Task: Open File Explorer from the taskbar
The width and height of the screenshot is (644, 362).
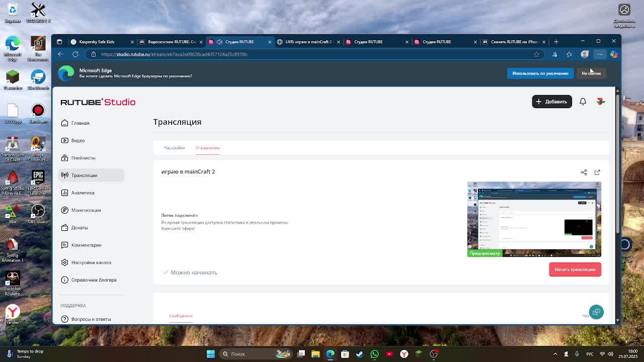Action: click(x=315, y=354)
